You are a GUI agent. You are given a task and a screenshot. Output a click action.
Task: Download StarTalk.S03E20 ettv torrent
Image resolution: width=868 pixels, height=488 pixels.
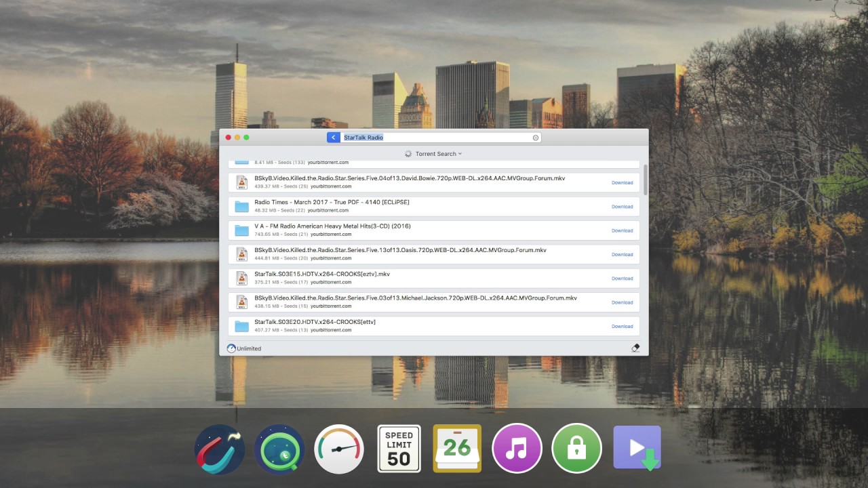pos(622,327)
